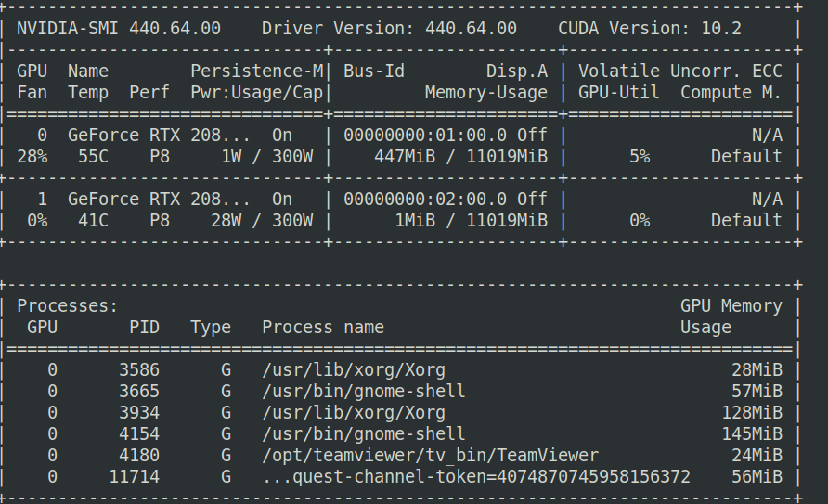Image resolution: width=828 pixels, height=504 pixels.
Task: Click PID 3665 in process list
Action: click(x=139, y=392)
